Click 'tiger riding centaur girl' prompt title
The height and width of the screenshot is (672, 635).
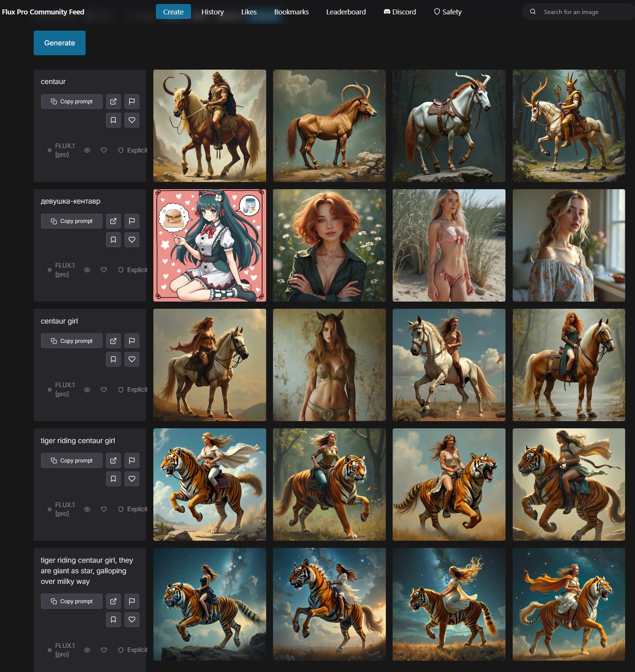78,440
